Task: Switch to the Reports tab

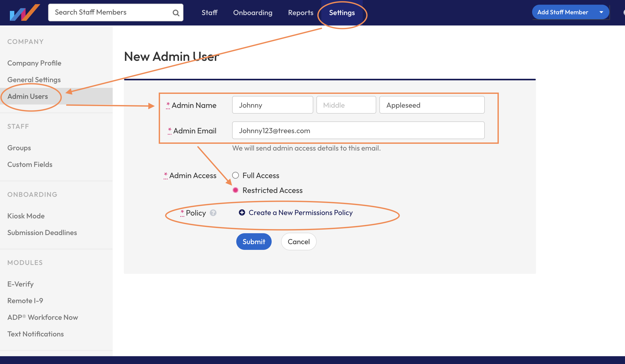Action: 300,12
